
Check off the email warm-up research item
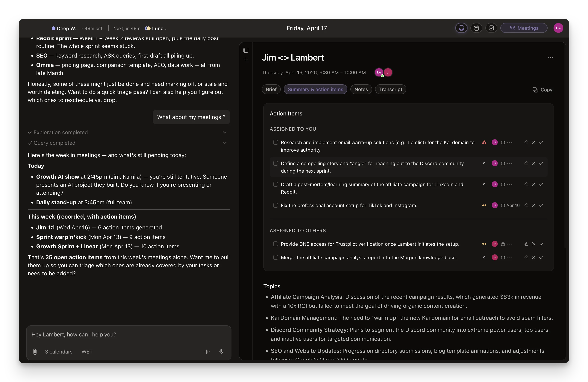pos(275,142)
